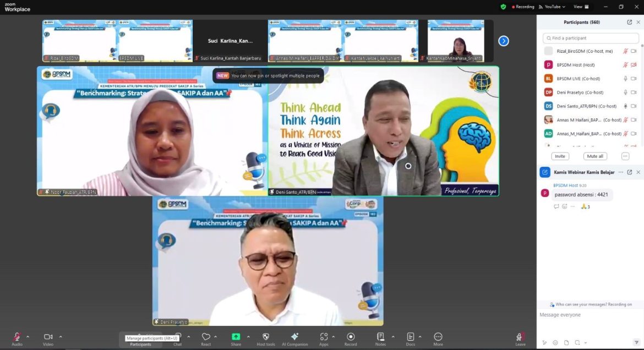Open video options arrow beside Video

[61, 337]
